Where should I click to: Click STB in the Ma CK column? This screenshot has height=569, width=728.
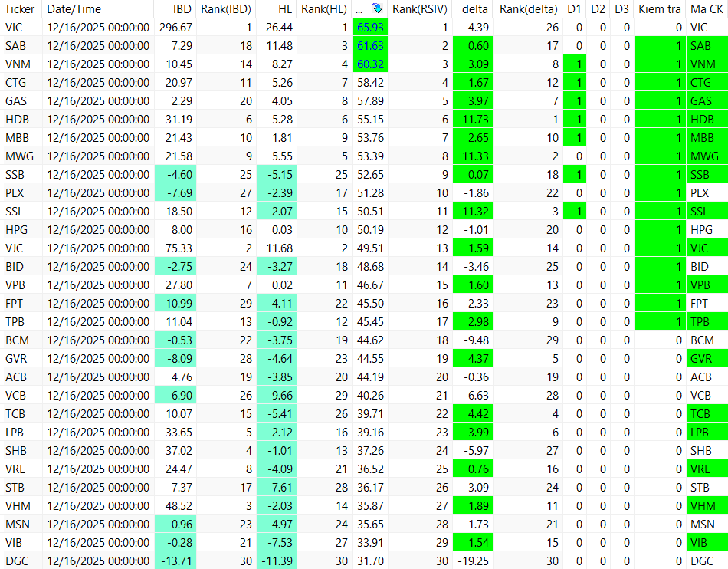(700, 487)
